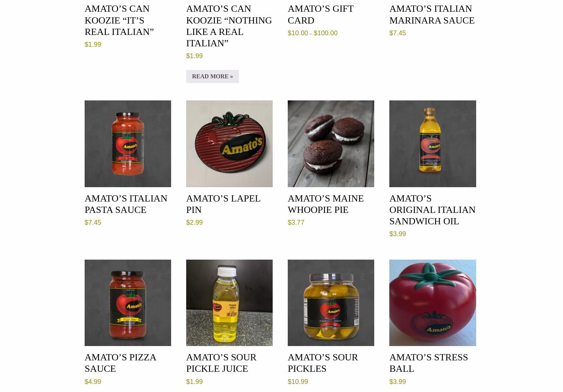Open Amato's Gift Card product title
This screenshot has height=392, width=563.
[x=321, y=14]
